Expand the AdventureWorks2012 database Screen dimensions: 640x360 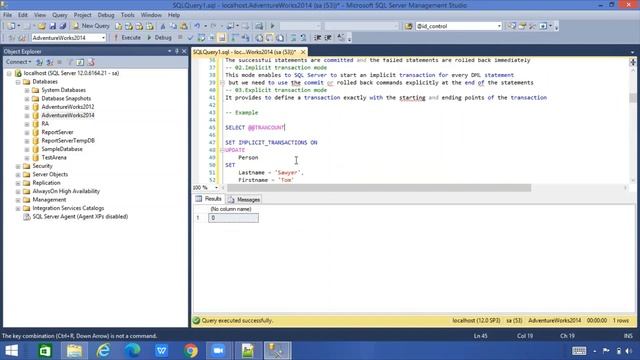click(27, 107)
